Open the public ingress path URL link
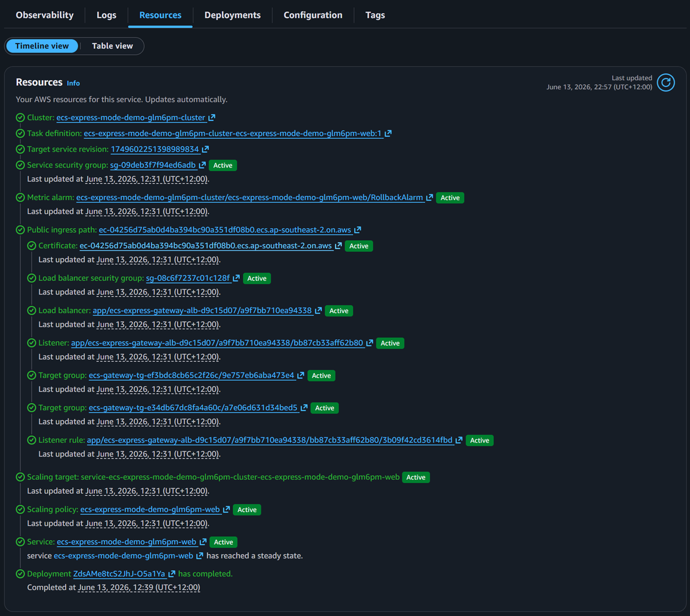Screen dimensions: 690x616 [x=225, y=230]
